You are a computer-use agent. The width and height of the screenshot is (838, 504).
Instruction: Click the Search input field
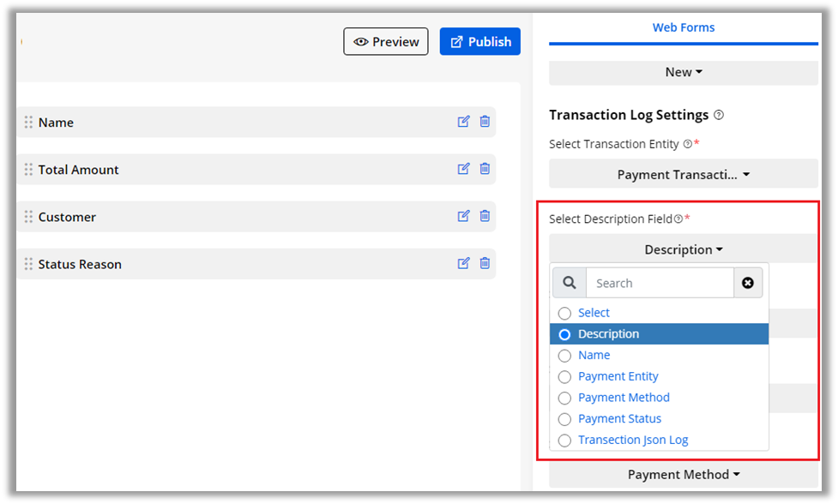pos(659,283)
